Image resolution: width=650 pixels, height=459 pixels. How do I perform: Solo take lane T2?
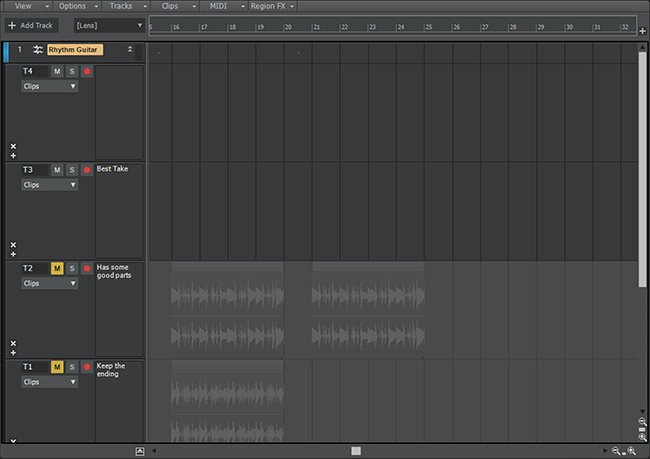[x=72, y=268]
